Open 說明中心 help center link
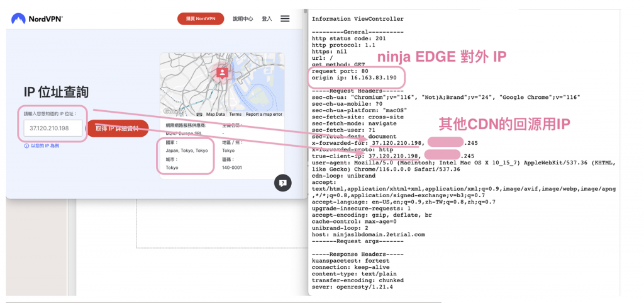The height and width of the screenshot is (303, 644). tap(243, 19)
